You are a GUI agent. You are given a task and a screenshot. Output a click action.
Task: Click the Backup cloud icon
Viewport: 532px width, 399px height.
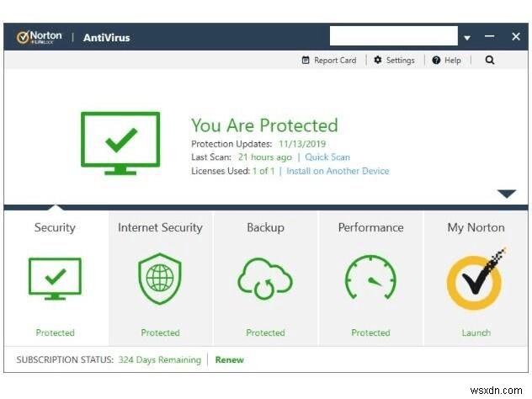pyautogui.click(x=265, y=280)
